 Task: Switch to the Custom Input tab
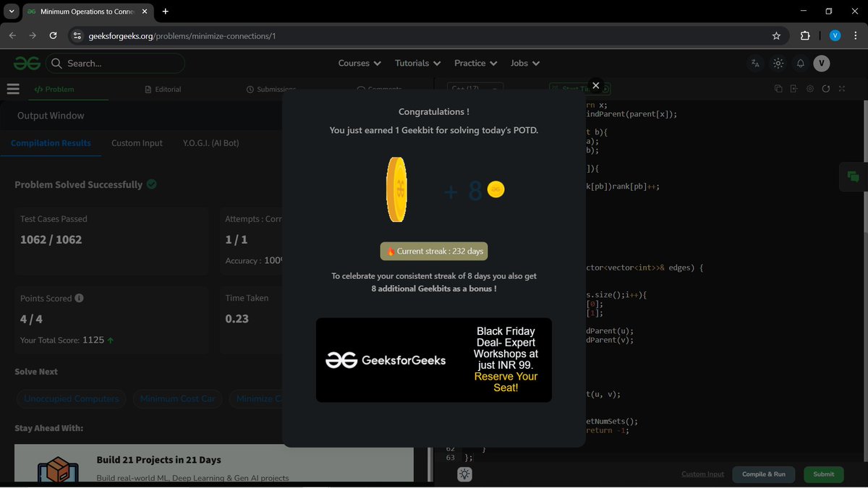tap(137, 142)
